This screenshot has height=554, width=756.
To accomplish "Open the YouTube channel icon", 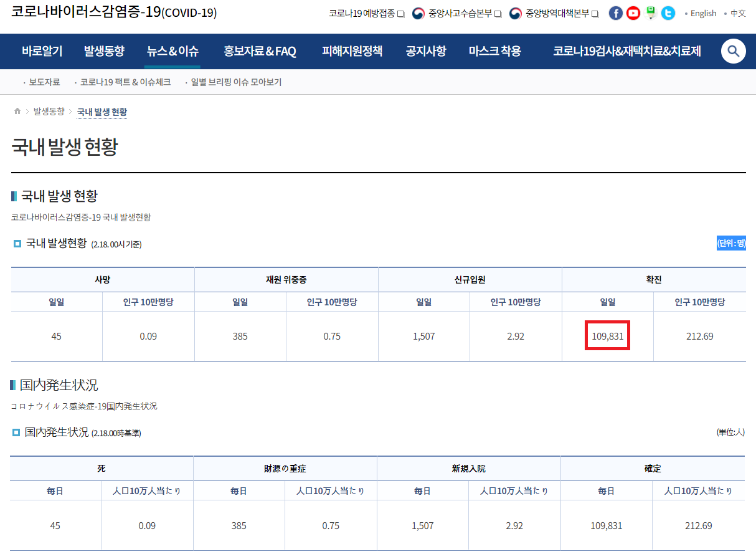I will pos(633,13).
